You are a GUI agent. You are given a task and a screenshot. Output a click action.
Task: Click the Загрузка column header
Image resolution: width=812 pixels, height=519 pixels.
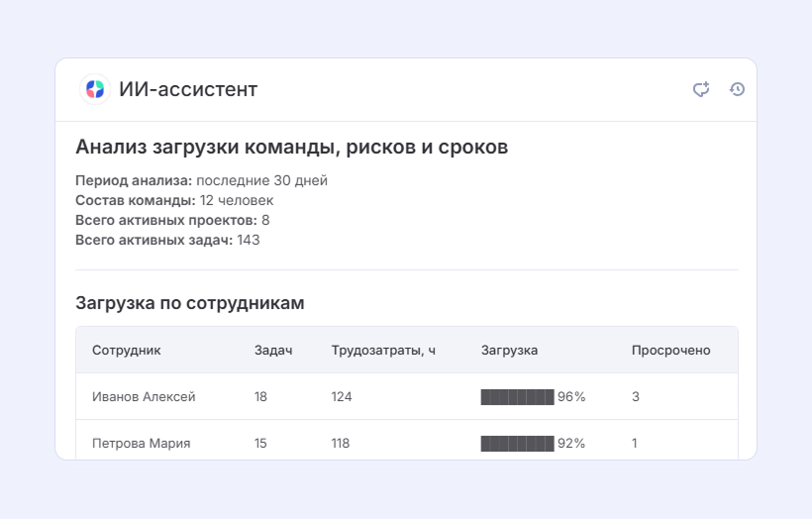(509, 351)
